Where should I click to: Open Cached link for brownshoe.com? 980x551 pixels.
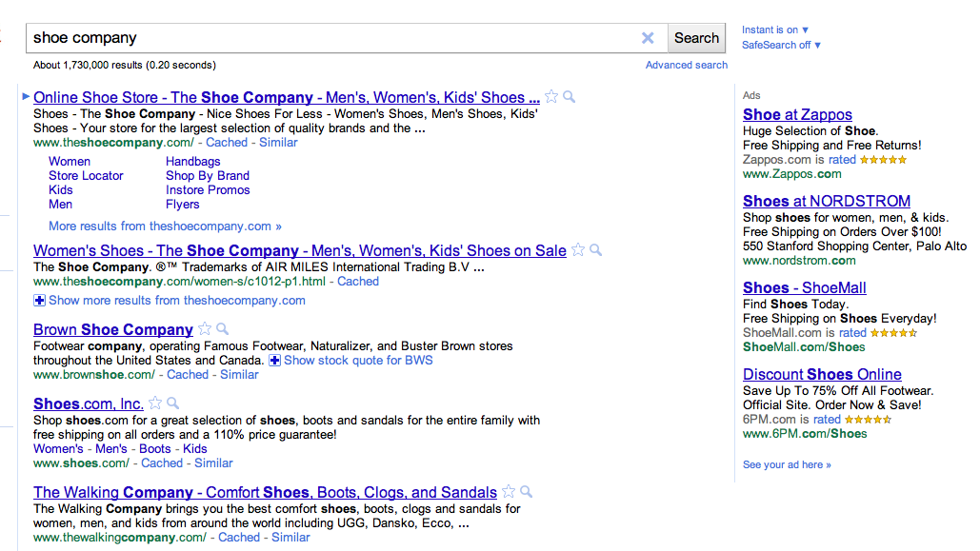(187, 375)
